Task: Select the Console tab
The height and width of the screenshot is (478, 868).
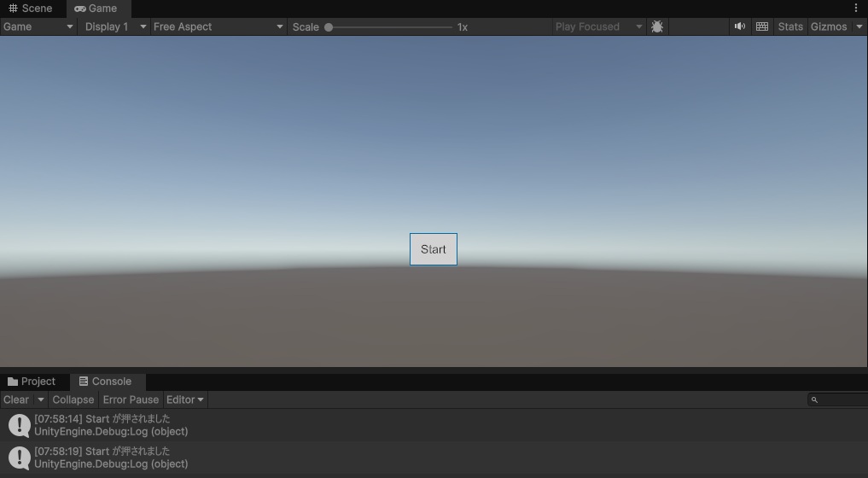Action: [x=107, y=381]
